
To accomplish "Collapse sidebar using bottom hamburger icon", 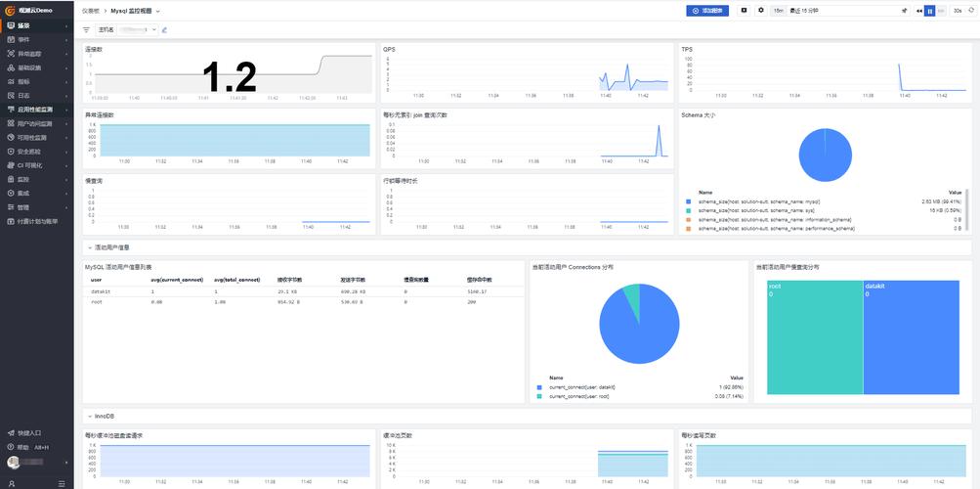I will (x=62, y=482).
